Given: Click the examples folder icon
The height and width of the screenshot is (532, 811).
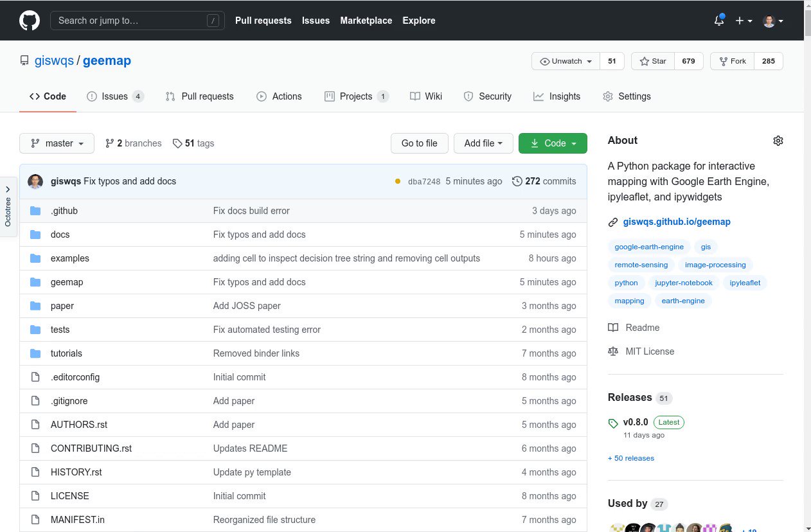Looking at the screenshot, I should 35,258.
